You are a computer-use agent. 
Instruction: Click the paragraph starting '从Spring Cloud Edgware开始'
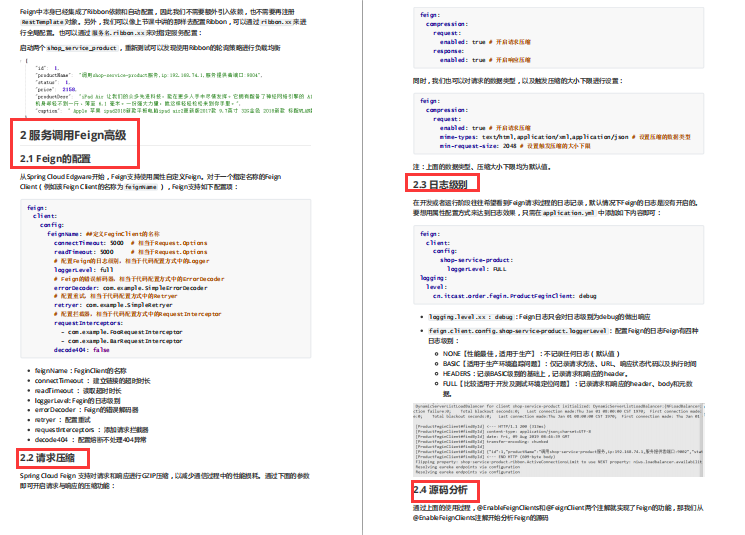(151, 182)
